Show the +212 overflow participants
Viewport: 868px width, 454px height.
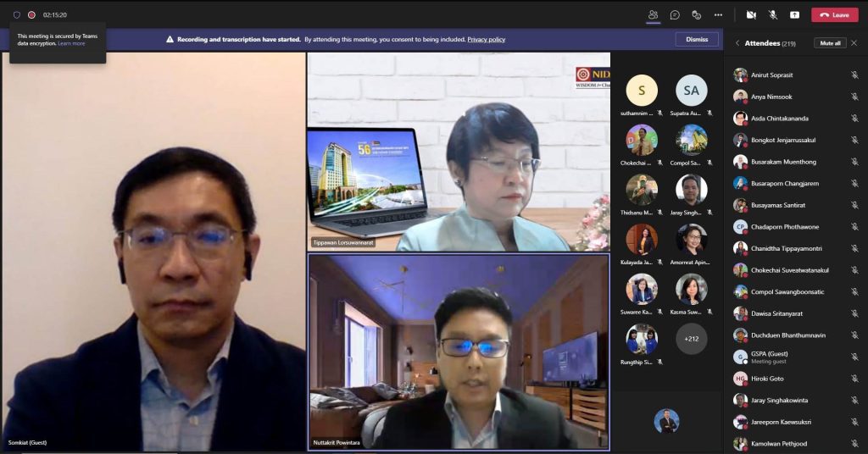pos(692,339)
